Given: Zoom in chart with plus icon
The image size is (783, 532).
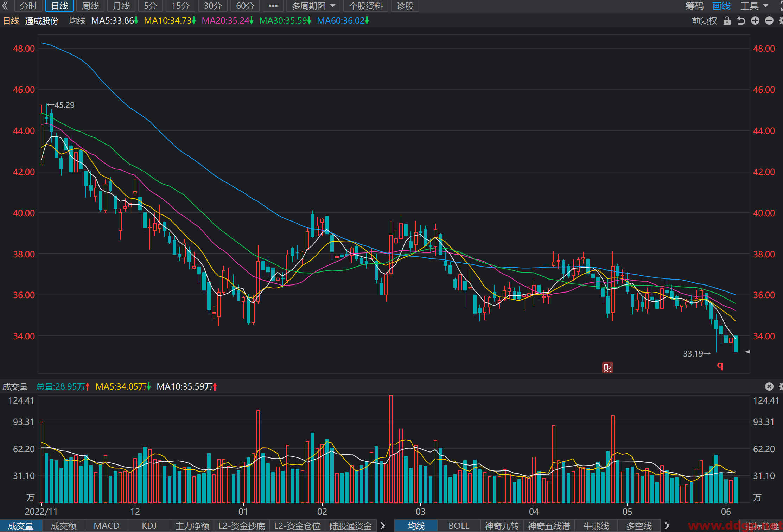Looking at the screenshot, I should coord(755,21).
